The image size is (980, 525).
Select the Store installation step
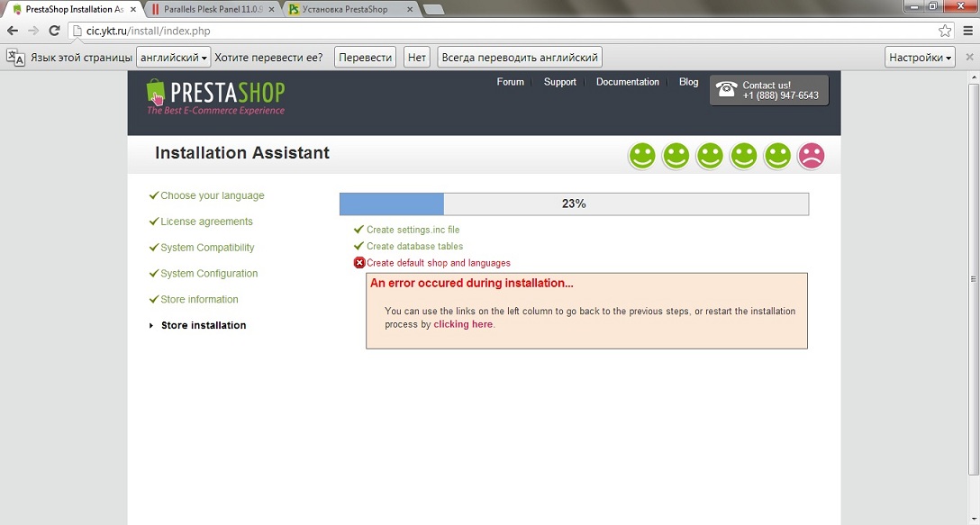[204, 325]
